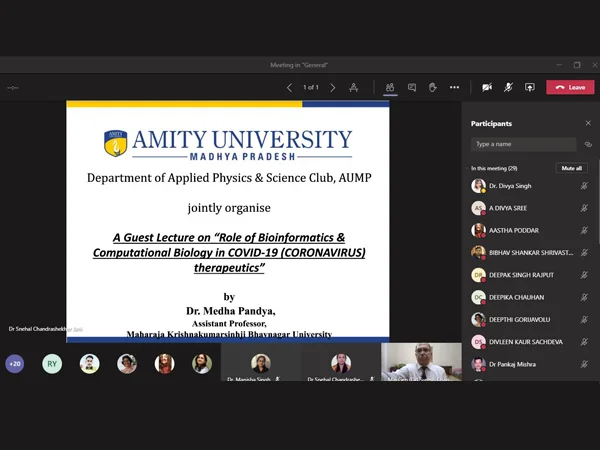Click the take control presenter icon

[354, 88]
